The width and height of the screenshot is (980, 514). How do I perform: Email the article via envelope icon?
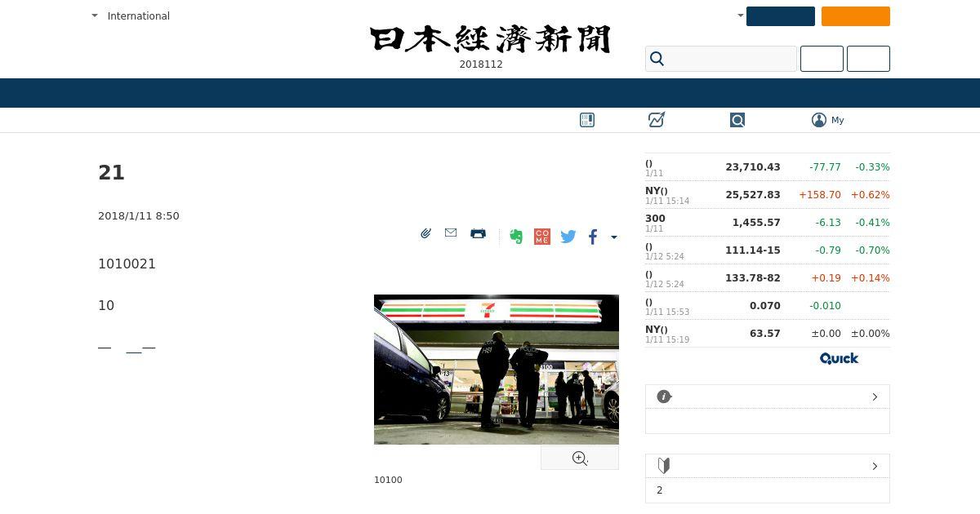point(451,233)
